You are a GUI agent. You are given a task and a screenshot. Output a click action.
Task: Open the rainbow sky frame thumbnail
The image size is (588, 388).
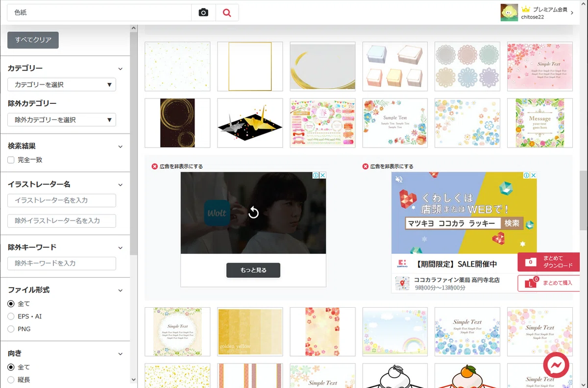pos(395,332)
